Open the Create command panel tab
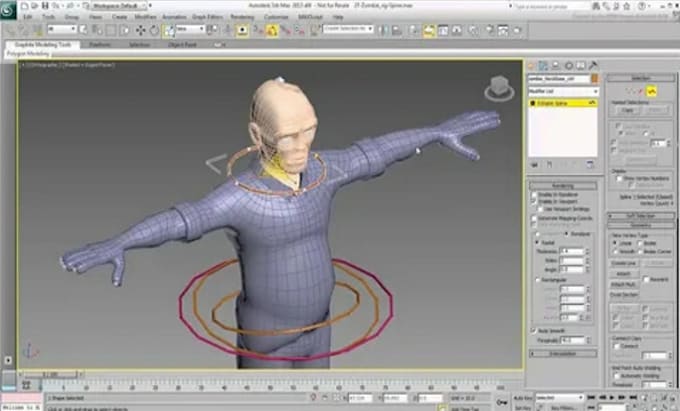680x411 pixels. click(x=531, y=65)
